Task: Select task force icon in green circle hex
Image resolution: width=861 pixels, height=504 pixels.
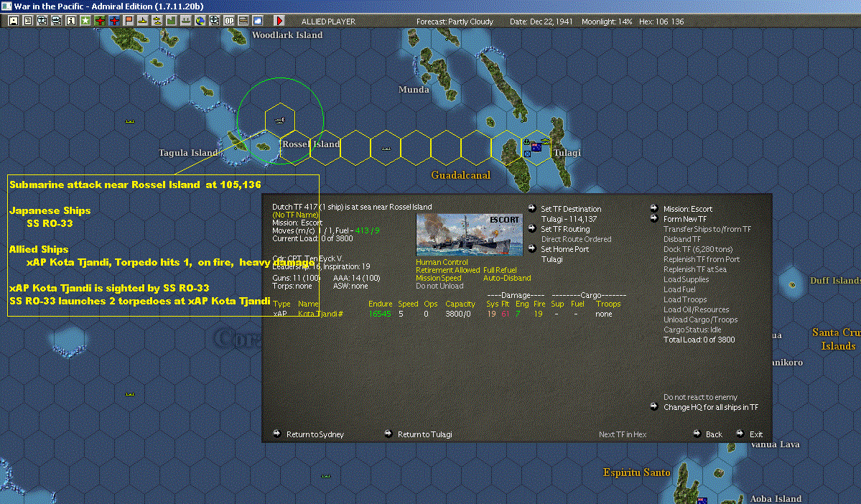Action: pyautogui.click(x=280, y=120)
